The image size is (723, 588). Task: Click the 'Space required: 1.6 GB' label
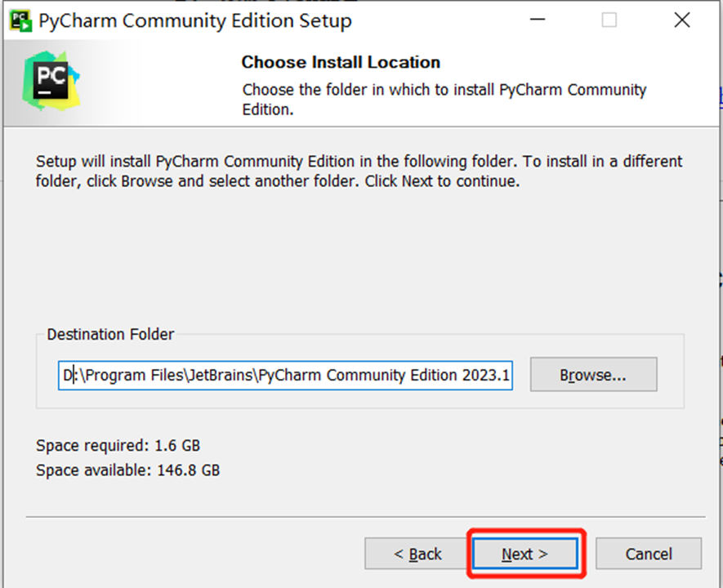118,446
